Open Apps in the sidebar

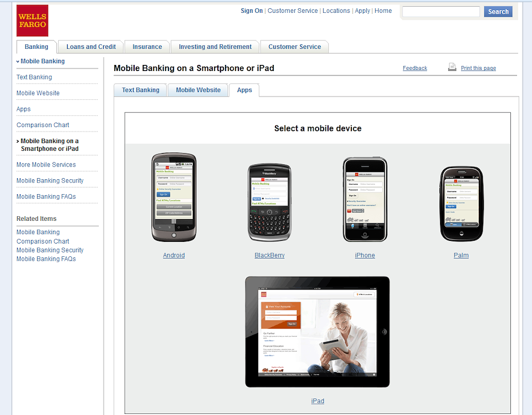tap(23, 109)
